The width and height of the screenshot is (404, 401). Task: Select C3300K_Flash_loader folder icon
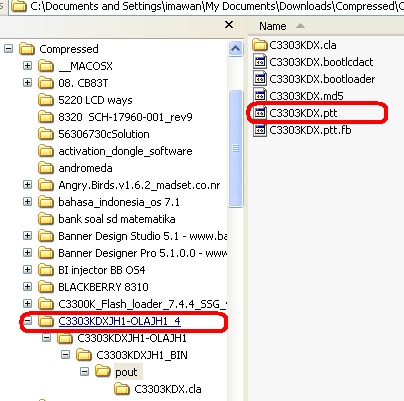click(46, 304)
